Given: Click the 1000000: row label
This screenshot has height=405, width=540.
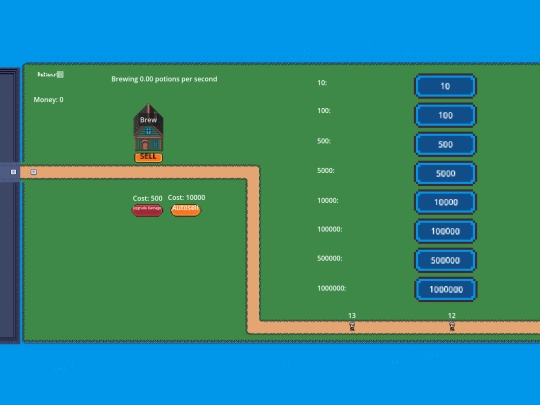Looking at the screenshot, I should pos(332,288).
